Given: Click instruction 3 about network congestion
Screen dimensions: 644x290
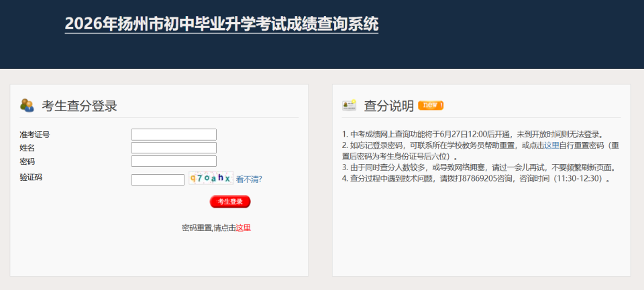Looking at the screenshot, I should [480, 167].
